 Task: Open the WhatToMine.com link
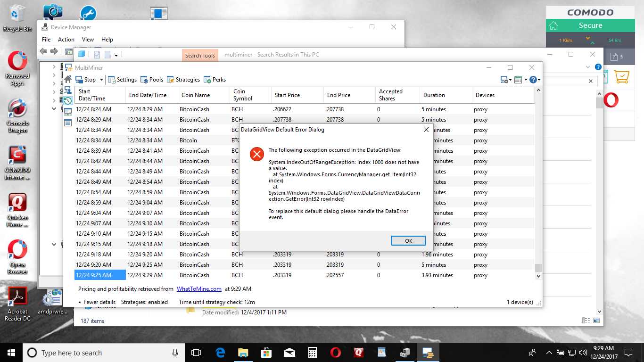tap(199, 288)
